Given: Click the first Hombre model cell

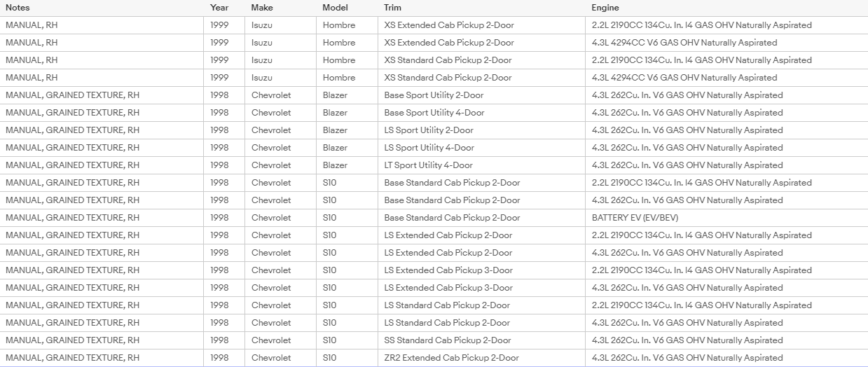Looking at the screenshot, I should pyautogui.click(x=347, y=25).
